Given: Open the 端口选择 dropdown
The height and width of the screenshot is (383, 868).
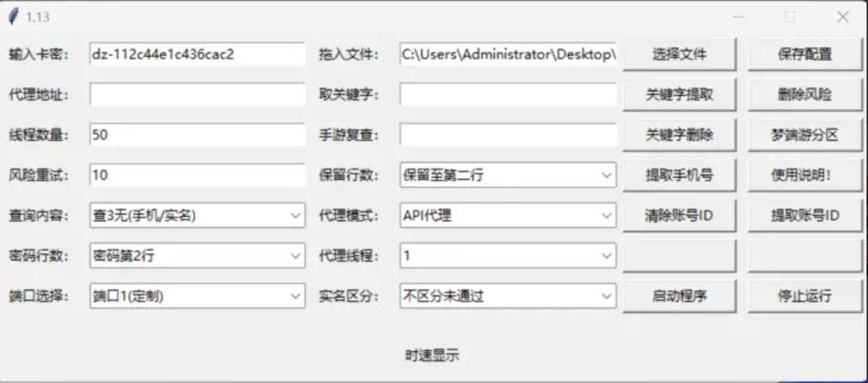Looking at the screenshot, I should tap(197, 296).
